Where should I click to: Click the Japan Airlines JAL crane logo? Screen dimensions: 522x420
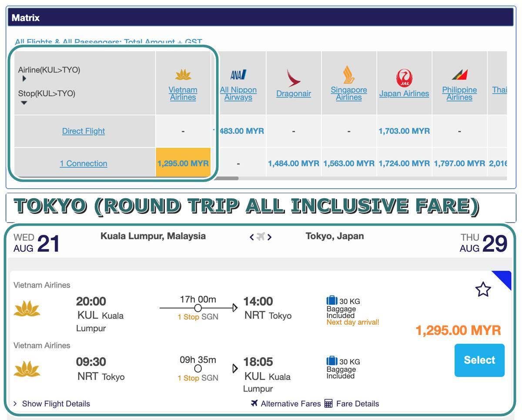(404, 78)
